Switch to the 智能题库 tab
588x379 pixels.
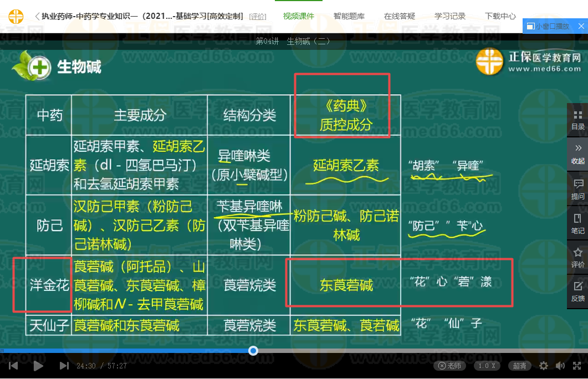349,16
